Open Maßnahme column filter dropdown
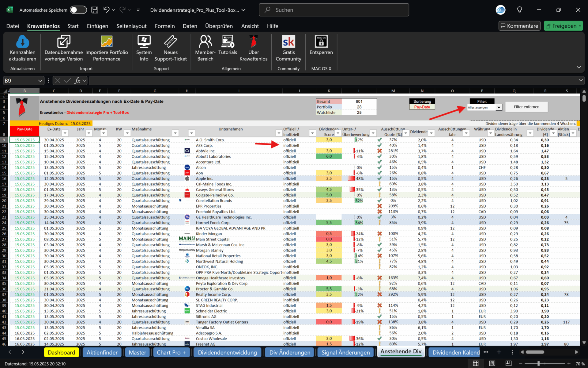This screenshot has width=588, height=368. point(175,133)
